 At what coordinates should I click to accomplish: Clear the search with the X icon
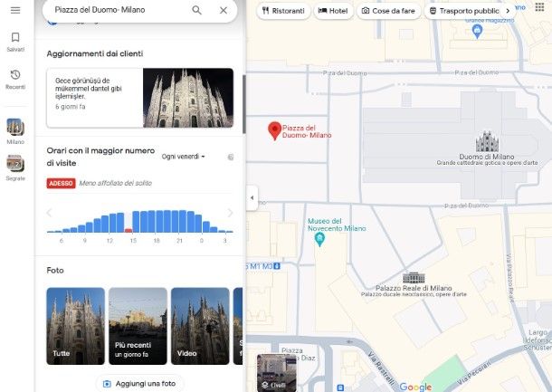[224, 10]
